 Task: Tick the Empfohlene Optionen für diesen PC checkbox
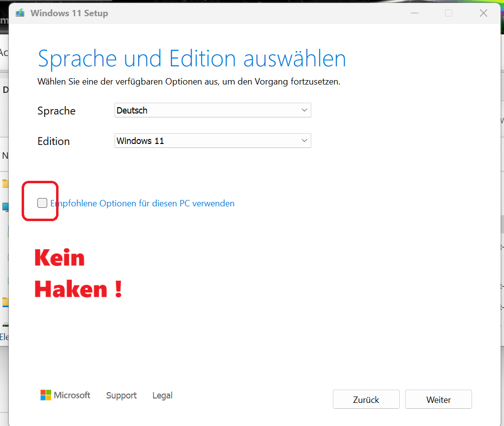42,203
